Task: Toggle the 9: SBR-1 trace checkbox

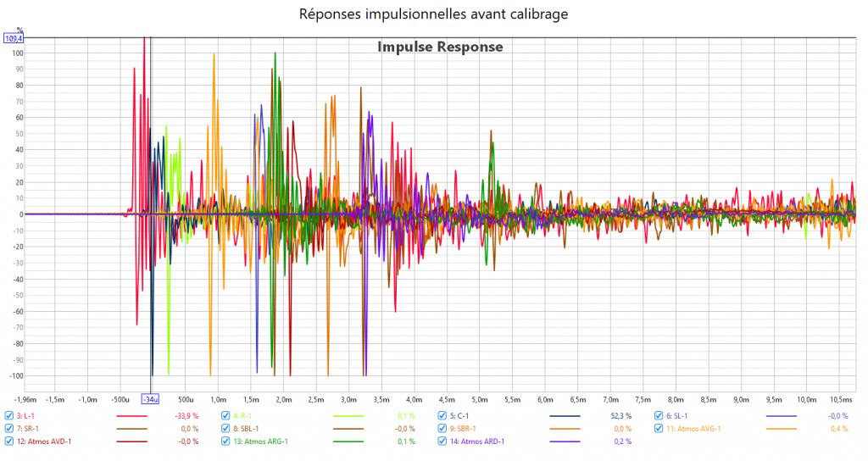Action: click(x=442, y=429)
